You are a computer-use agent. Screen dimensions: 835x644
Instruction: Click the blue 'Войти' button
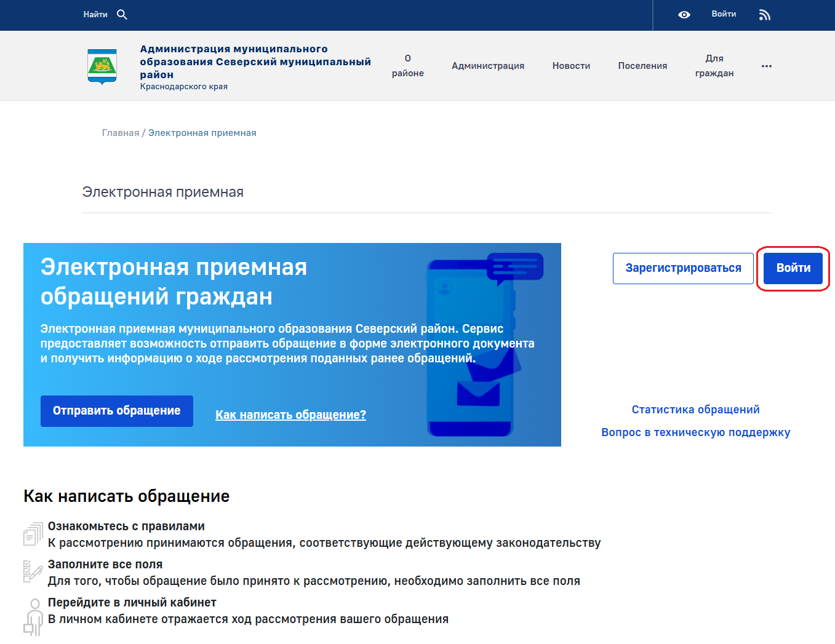[793, 268]
